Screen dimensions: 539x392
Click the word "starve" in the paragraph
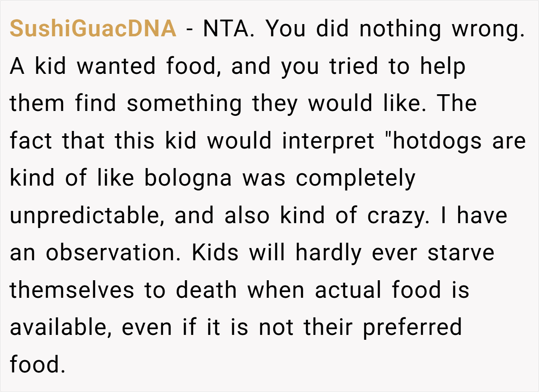(x=461, y=253)
